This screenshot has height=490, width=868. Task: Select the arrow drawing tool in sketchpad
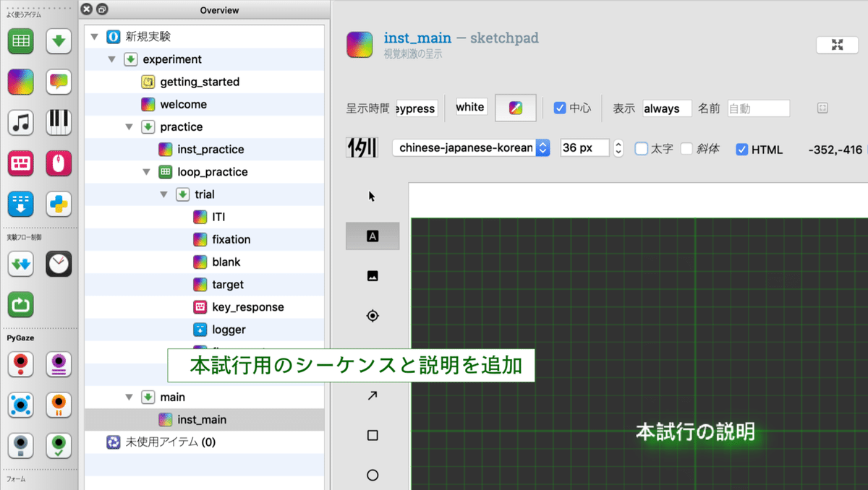point(373,395)
